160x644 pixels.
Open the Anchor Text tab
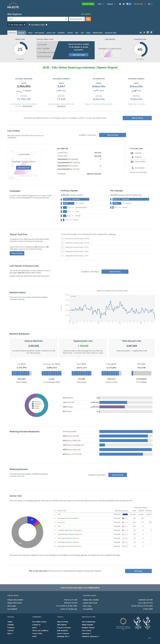click(x=51, y=33)
